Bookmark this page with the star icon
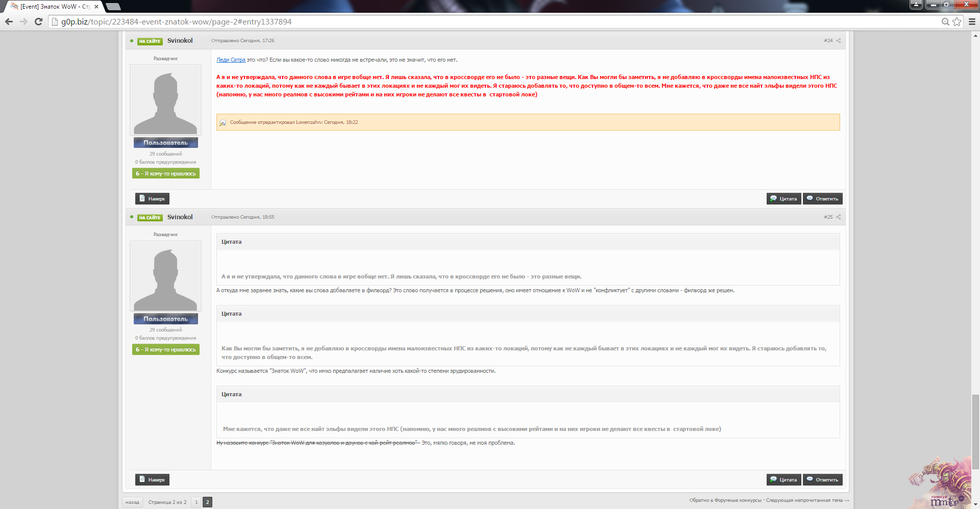Viewport: 980px width, 509px height. 957,21
